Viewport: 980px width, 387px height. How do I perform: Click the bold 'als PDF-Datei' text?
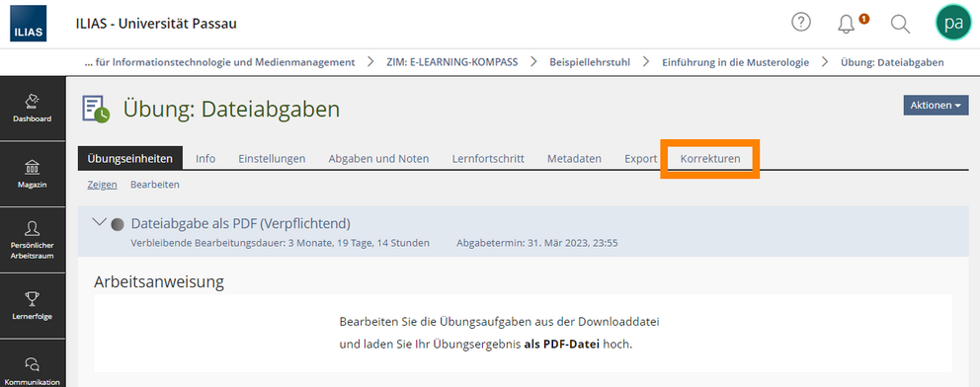562,344
